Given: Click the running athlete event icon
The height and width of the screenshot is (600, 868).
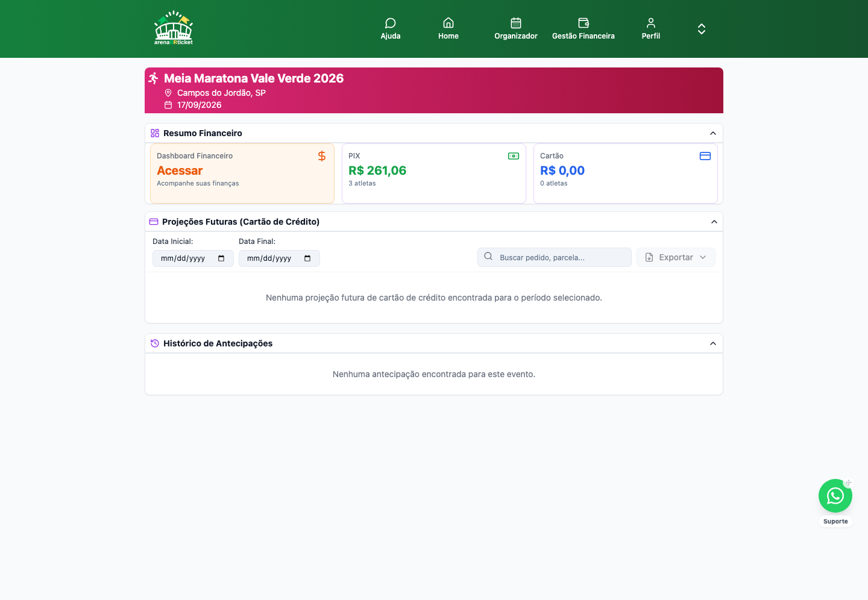Looking at the screenshot, I should [154, 78].
